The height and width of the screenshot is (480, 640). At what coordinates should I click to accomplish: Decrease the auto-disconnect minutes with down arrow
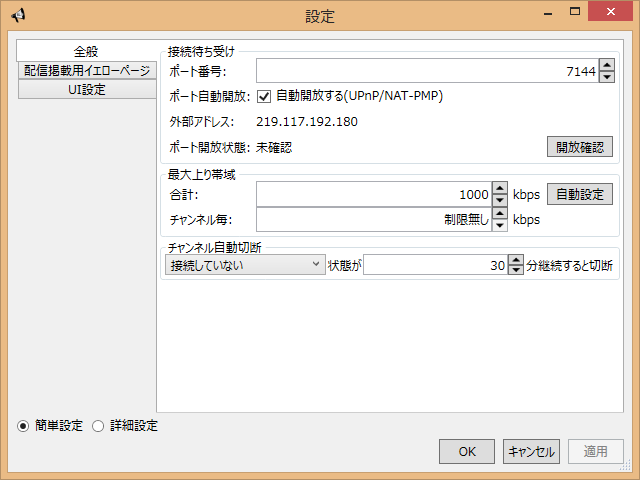point(516,270)
